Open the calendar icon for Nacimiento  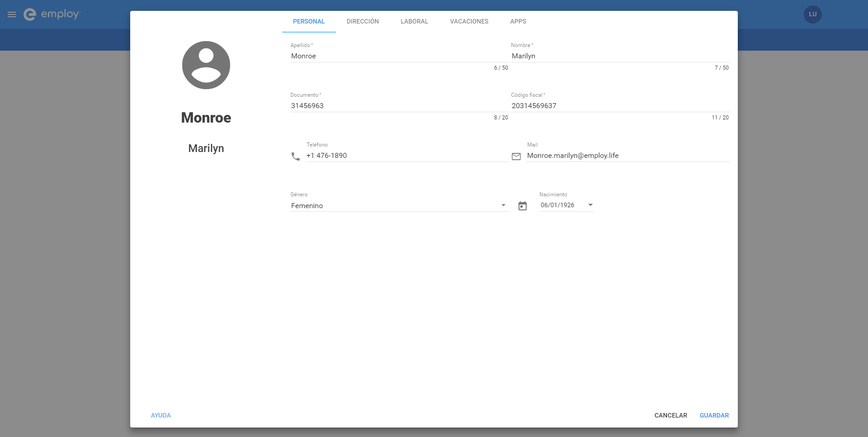(523, 206)
